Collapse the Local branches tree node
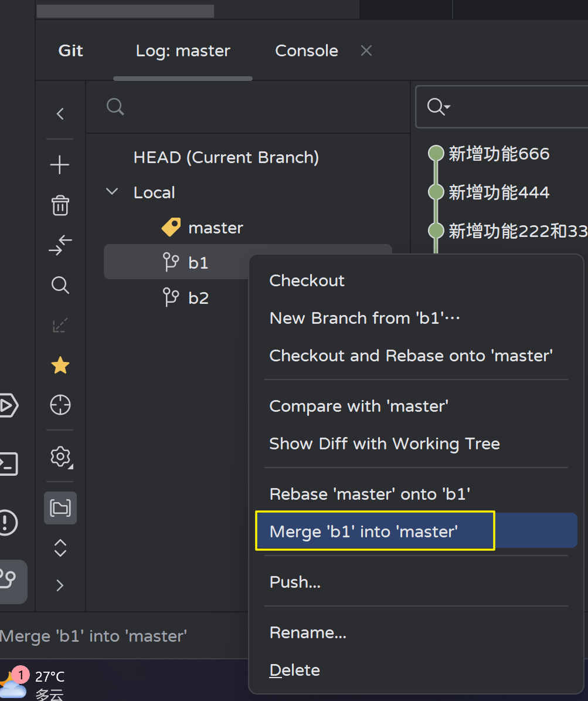The width and height of the screenshot is (588, 701). tap(112, 192)
